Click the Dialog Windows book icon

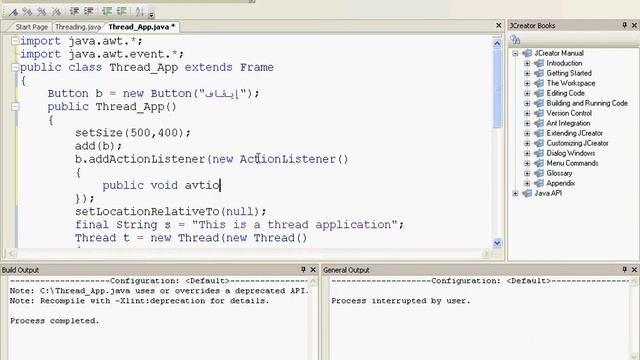pyautogui.click(x=539, y=153)
